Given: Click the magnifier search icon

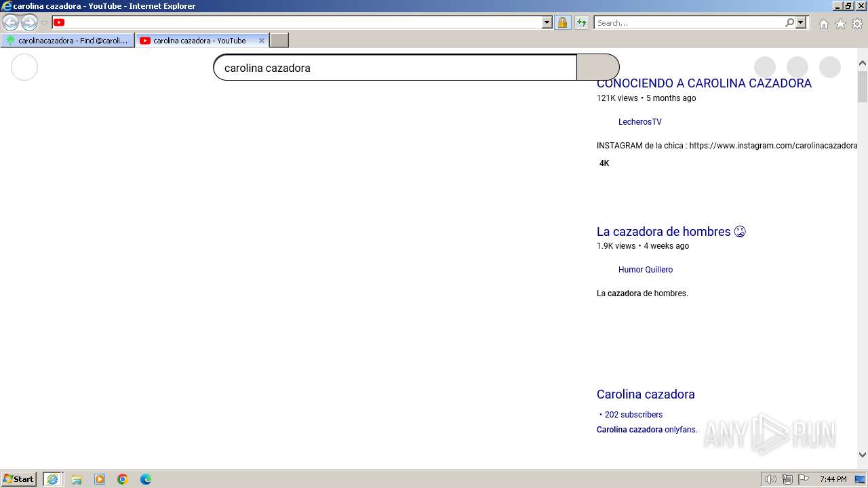Looking at the screenshot, I should 789,22.
